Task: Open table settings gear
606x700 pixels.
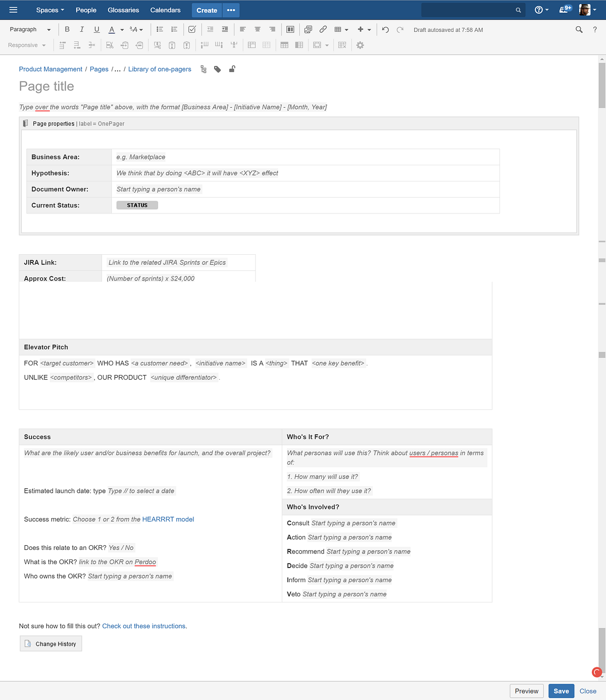Action: (x=360, y=45)
